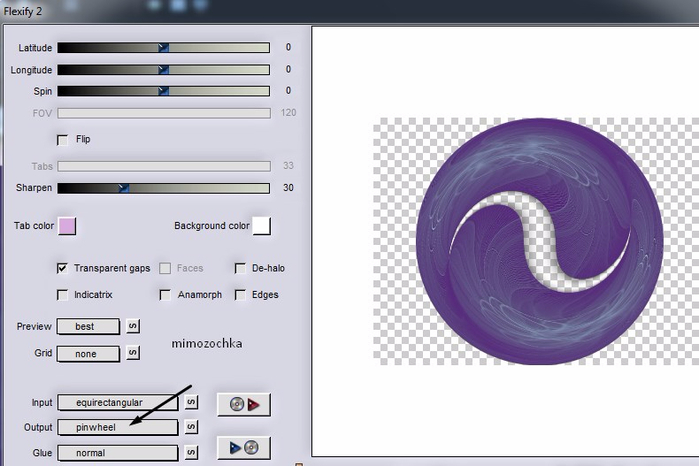Uncheck Transparent gaps
Screen dimensions: 699x466
point(62,268)
